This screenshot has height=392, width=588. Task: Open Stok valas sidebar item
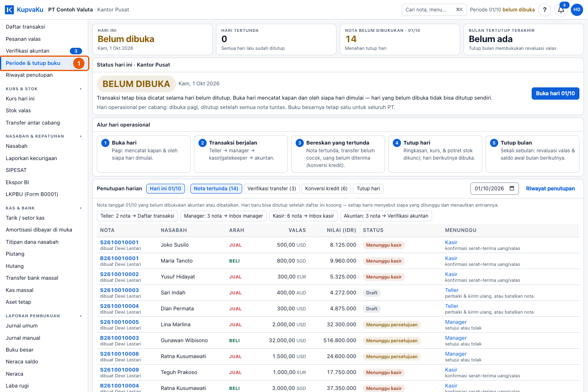[x=44, y=111]
